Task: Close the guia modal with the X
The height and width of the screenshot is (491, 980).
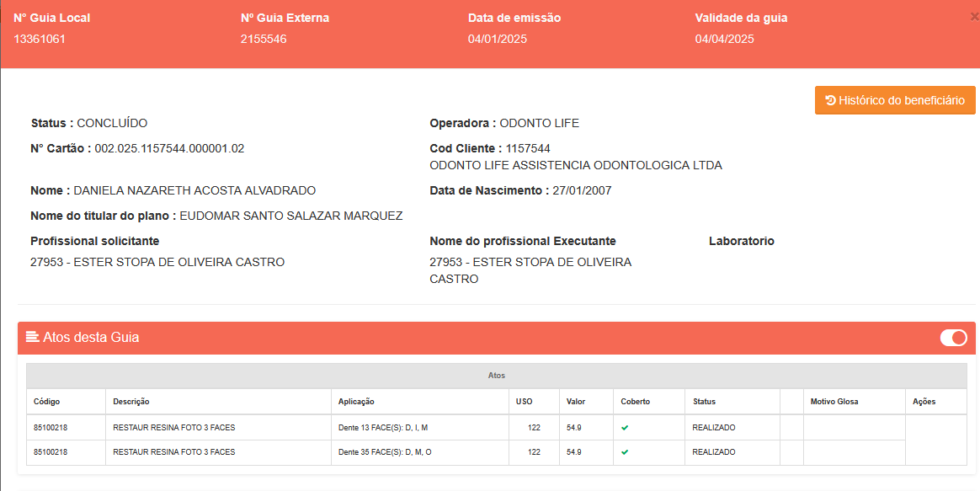Action: click(x=974, y=18)
